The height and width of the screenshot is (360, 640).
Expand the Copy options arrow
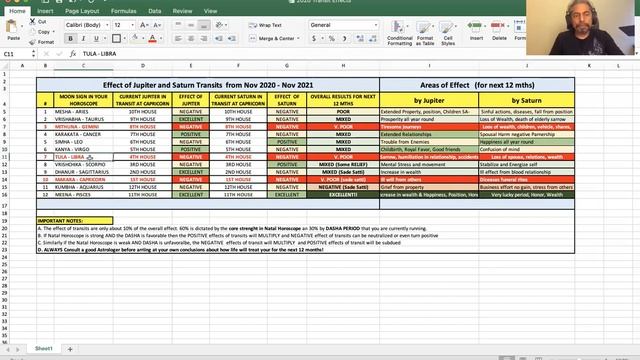pos(53,31)
